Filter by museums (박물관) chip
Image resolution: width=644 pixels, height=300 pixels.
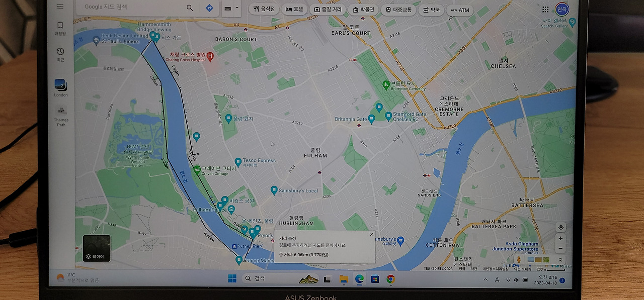tap(364, 10)
